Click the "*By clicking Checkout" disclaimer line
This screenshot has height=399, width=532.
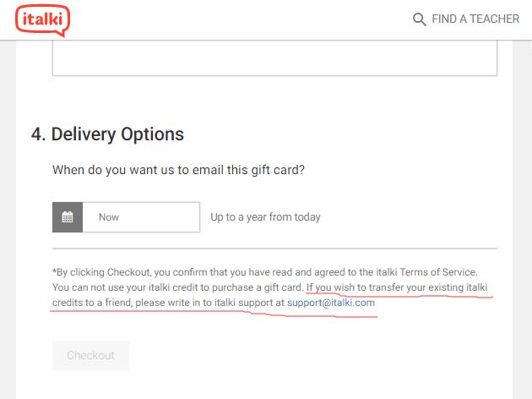pos(265,272)
